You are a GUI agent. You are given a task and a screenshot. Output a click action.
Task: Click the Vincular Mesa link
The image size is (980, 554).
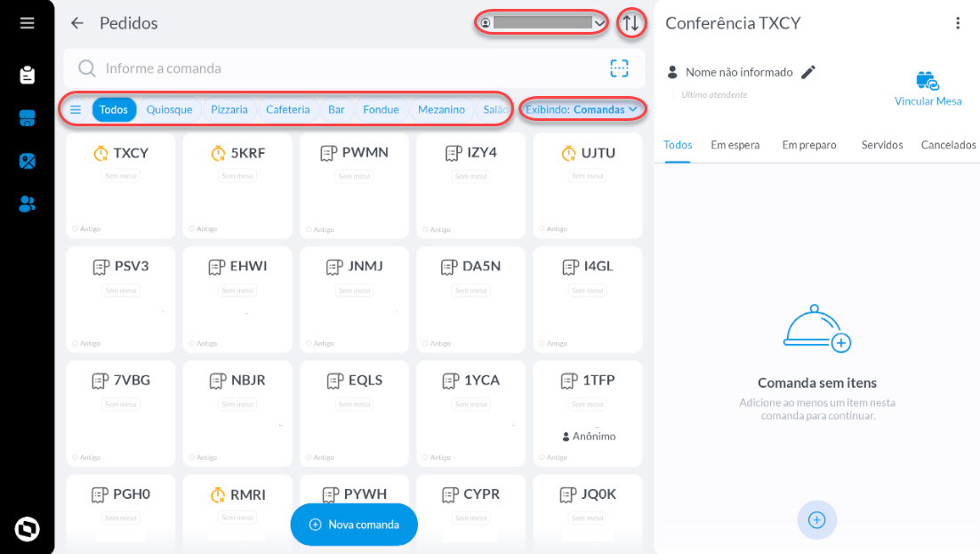928,101
